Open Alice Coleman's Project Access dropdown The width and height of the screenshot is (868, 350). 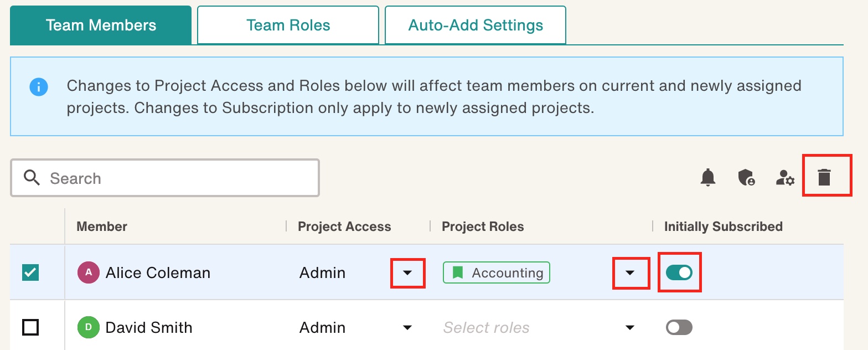407,272
